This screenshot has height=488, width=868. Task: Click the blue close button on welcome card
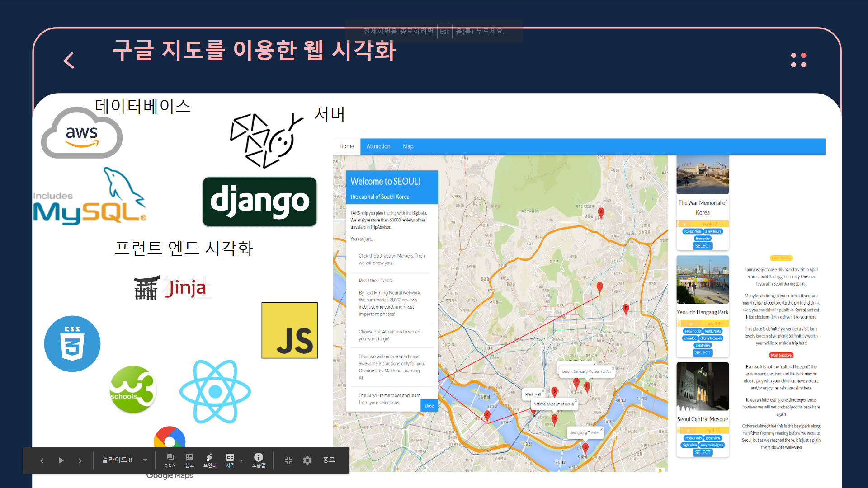[429, 406]
